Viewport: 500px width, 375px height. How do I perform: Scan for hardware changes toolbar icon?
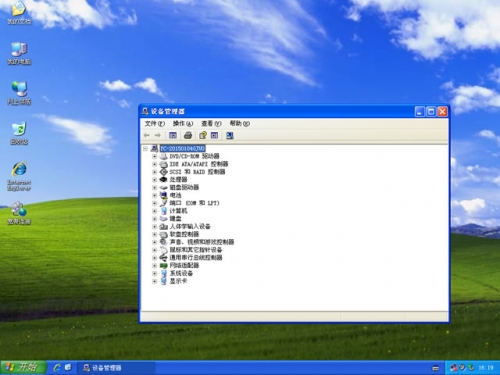[230, 135]
